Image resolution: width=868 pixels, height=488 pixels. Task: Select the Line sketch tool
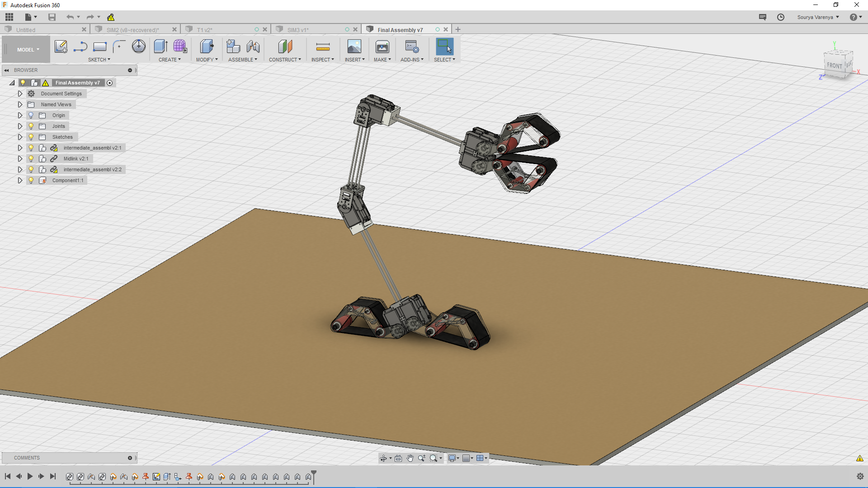coord(80,47)
